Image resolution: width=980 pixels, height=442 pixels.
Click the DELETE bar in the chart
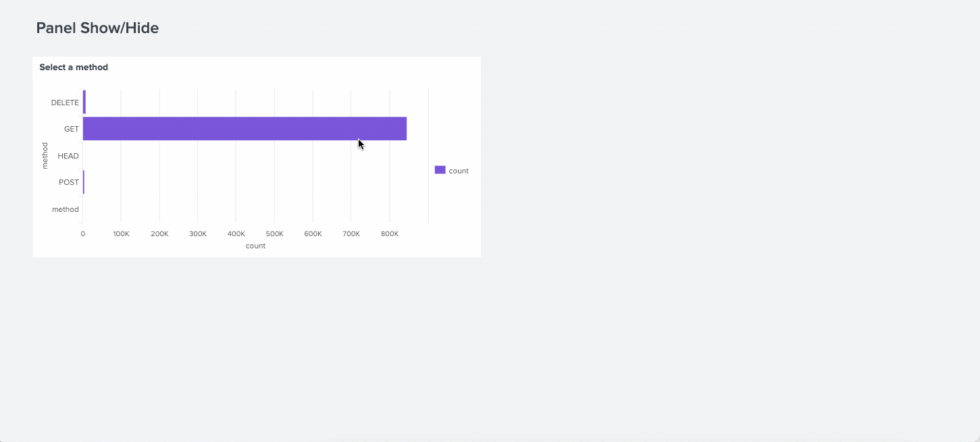point(84,102)
